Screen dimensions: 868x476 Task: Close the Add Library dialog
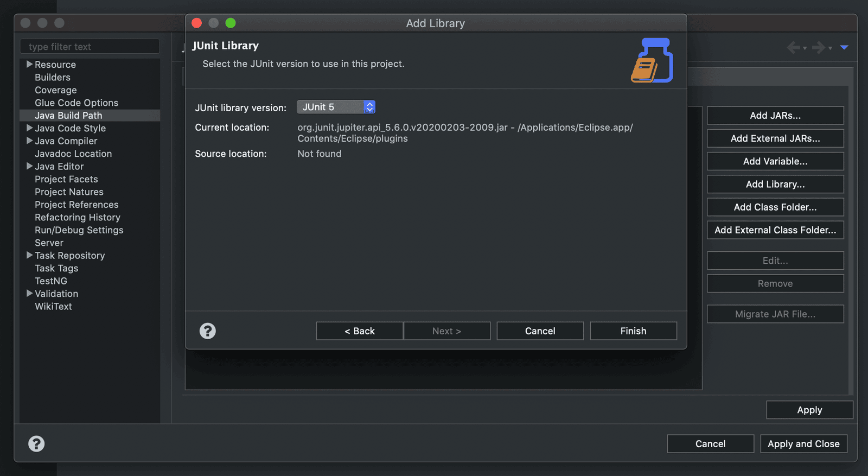pos(197,23)
